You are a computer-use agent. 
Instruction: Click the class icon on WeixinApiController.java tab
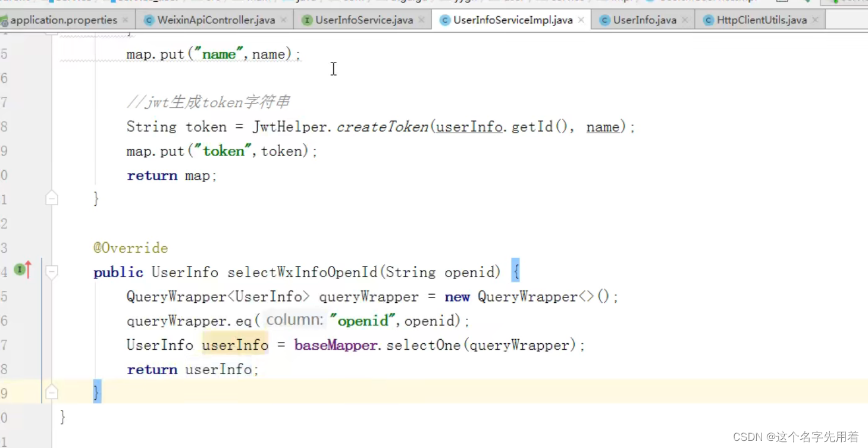pos(149,20)
